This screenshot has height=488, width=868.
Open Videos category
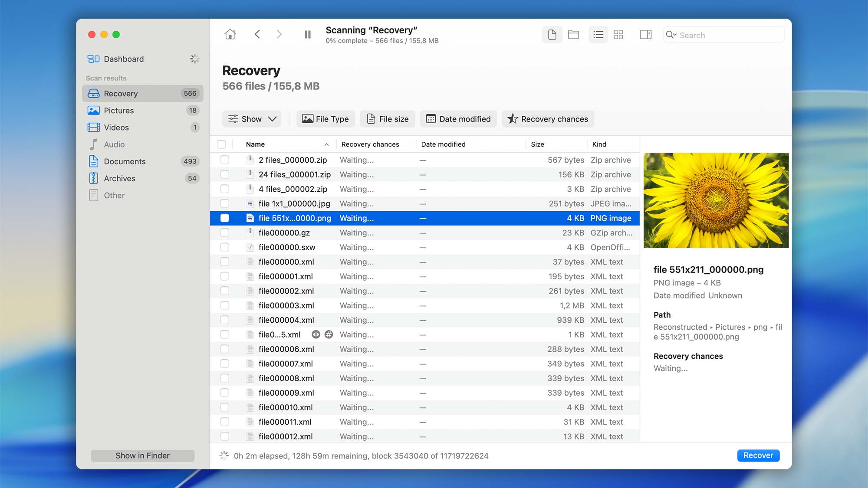(142, 127)
